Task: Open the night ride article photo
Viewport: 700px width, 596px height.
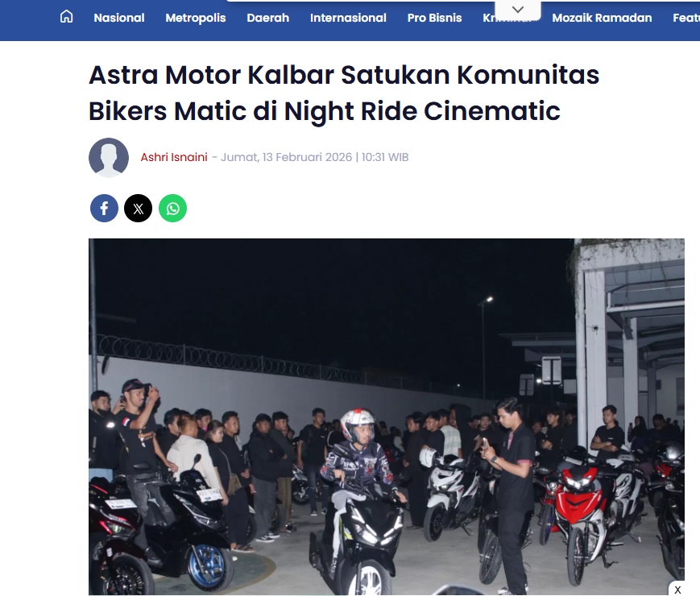Action: pos(386,416)
